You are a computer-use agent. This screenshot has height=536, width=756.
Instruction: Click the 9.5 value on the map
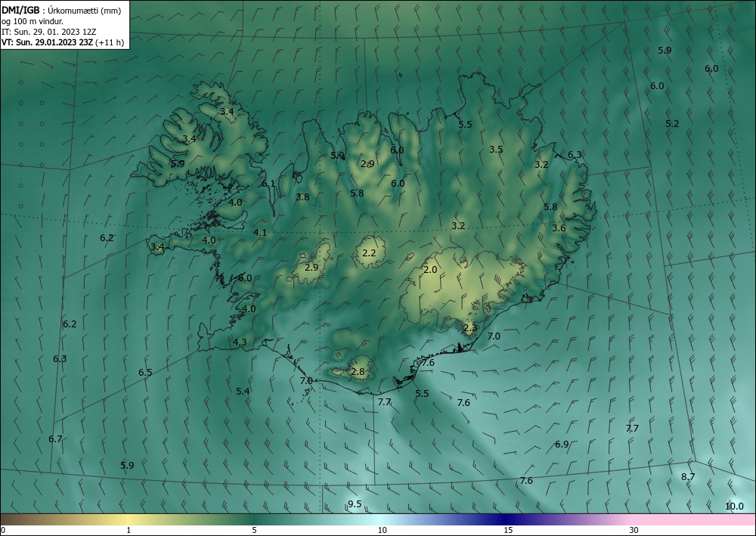tap(355, 504)
